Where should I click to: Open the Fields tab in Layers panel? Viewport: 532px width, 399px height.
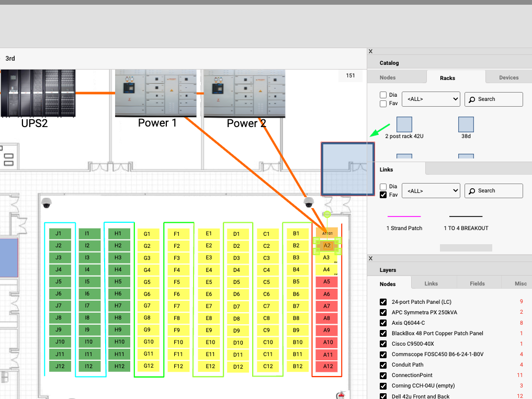click(477, 283)
